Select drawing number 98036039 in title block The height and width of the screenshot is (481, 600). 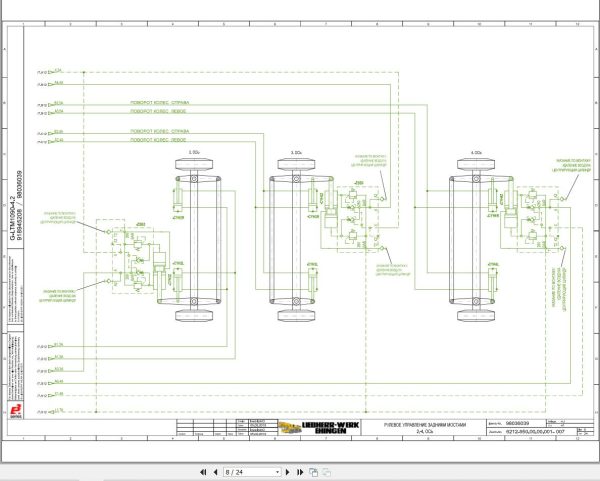coord(517,423)
